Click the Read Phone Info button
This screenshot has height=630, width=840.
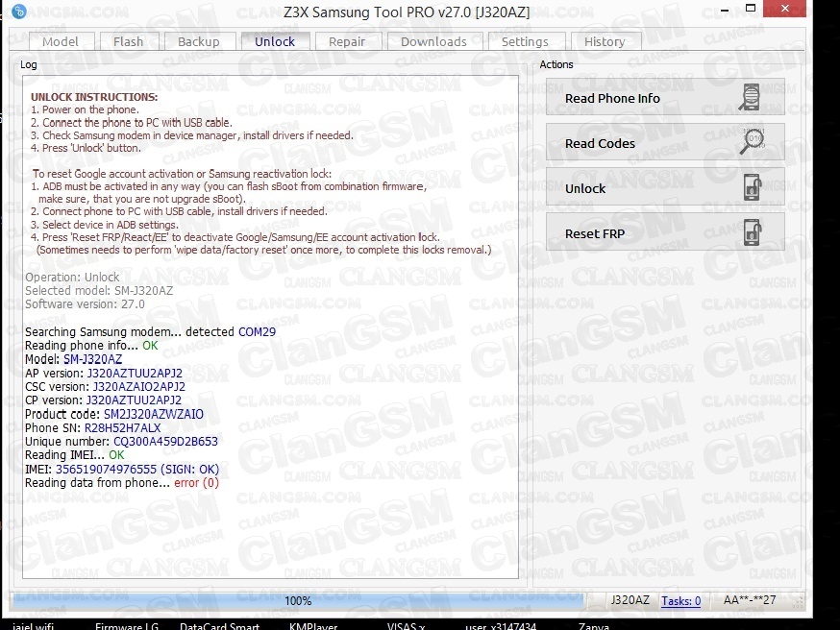tap(665, 97)
